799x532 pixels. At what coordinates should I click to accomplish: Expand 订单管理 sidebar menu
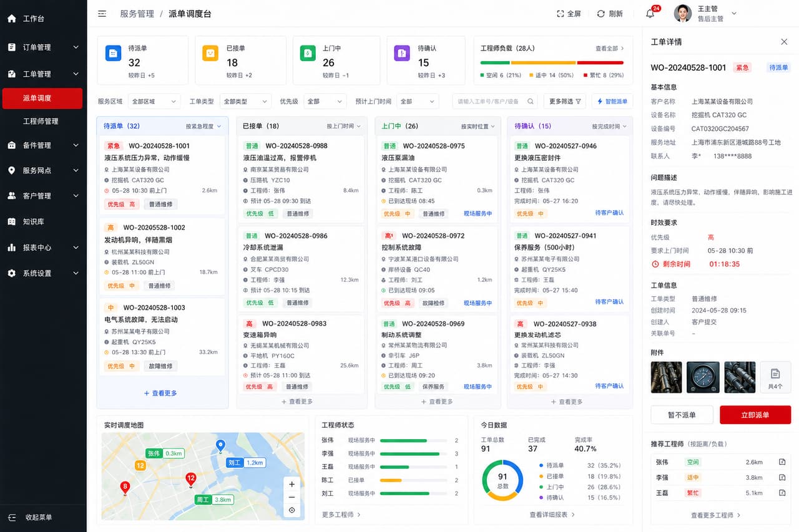tap(43, 47)
